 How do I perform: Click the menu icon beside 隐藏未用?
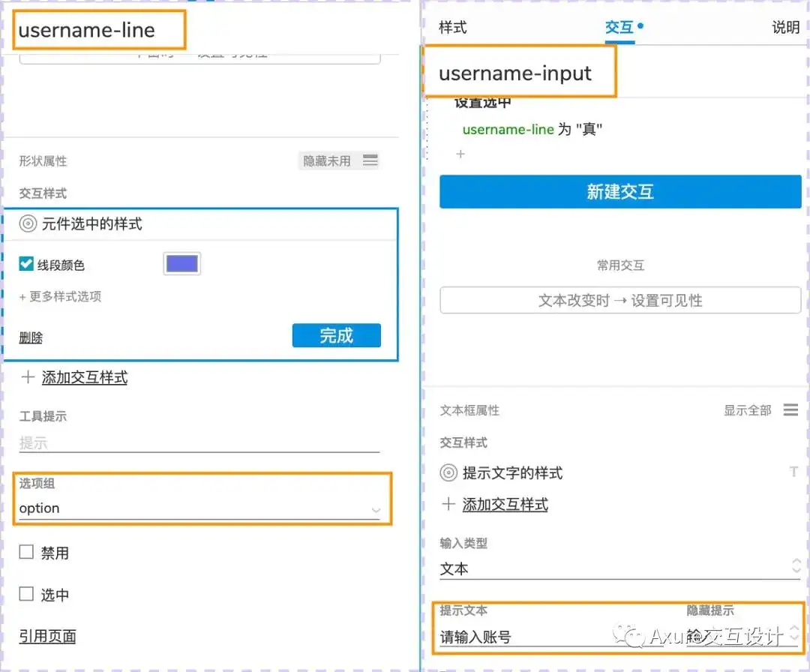tap(370, 160)
